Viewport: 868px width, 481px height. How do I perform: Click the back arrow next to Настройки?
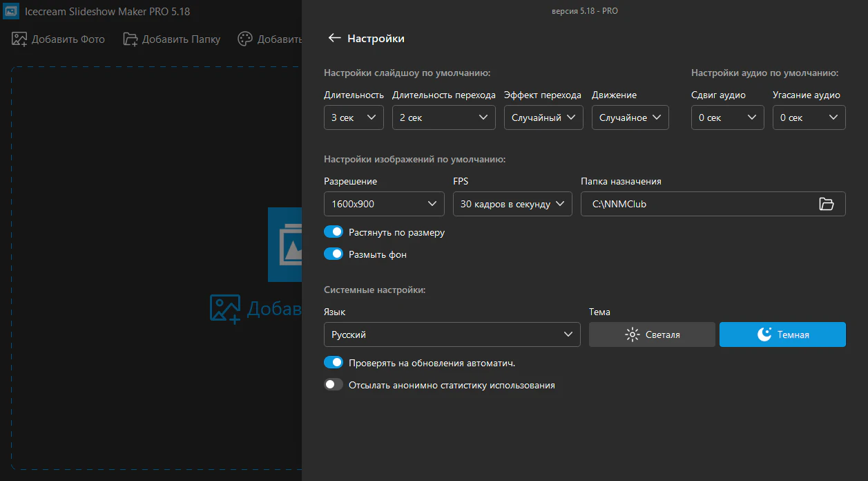[x=334, y=38]
